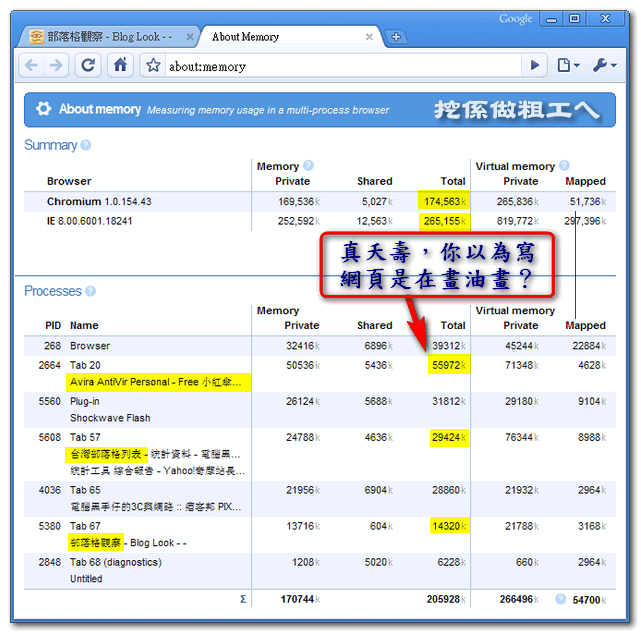Select Chromium 1.0.154.43 row label
The width and height of the screenshot is (641, 634).
(x=99, y=202)
